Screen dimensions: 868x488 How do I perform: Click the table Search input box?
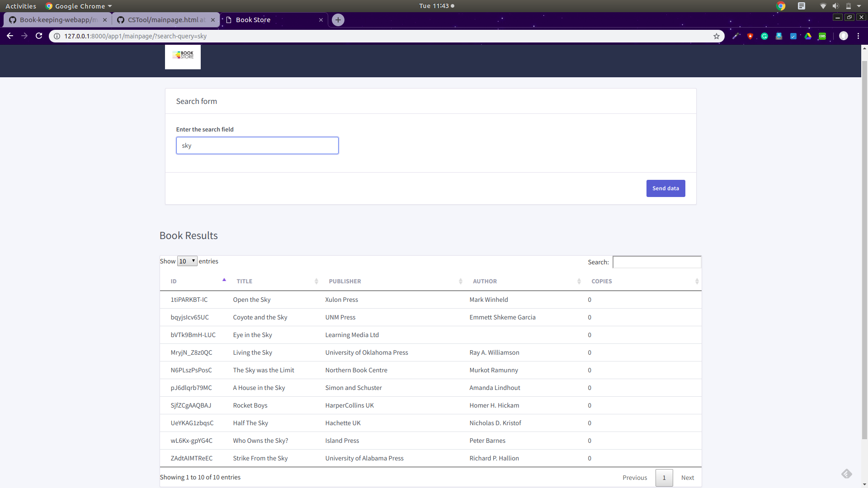coord(656,262)
